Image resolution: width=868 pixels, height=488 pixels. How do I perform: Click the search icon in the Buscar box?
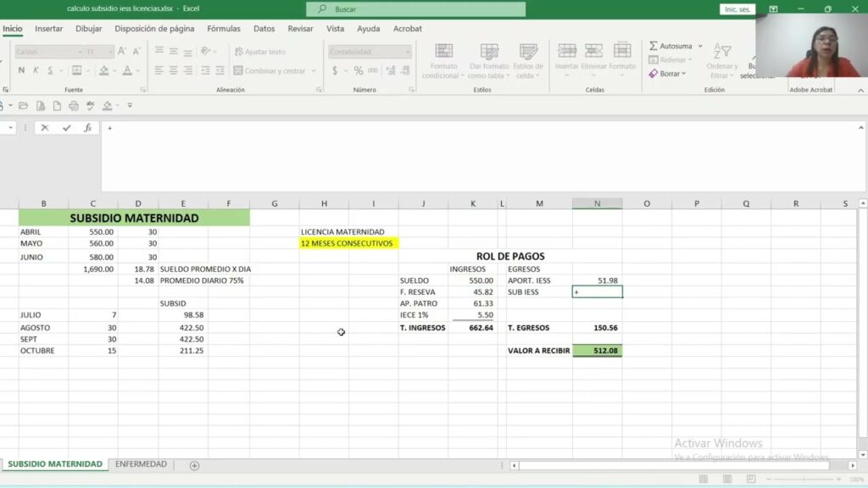(x=321, y=8)
